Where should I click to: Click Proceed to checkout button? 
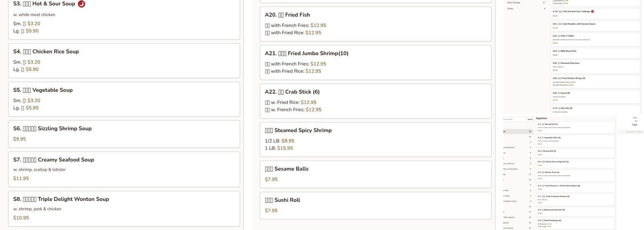pos(634,132)
